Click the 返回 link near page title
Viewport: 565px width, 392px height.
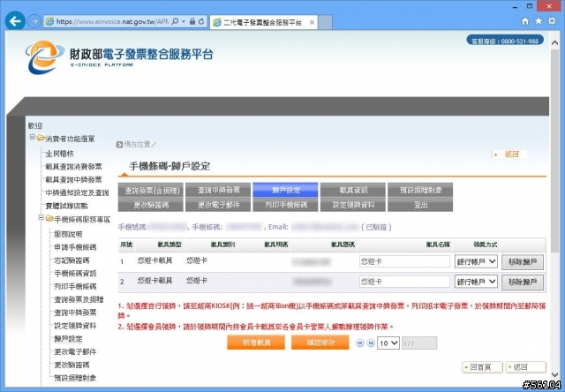point(510,155)
